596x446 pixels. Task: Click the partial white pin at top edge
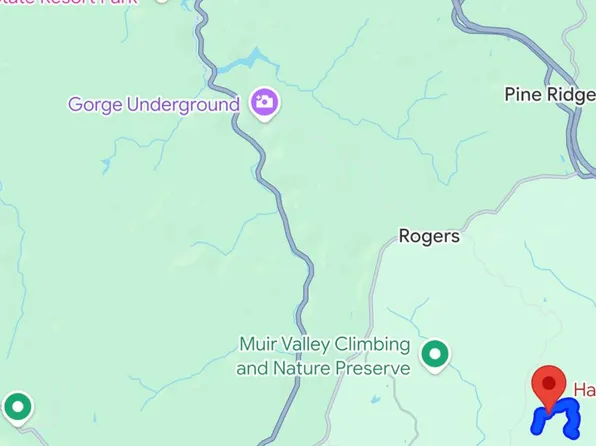[x=162, y=1]
